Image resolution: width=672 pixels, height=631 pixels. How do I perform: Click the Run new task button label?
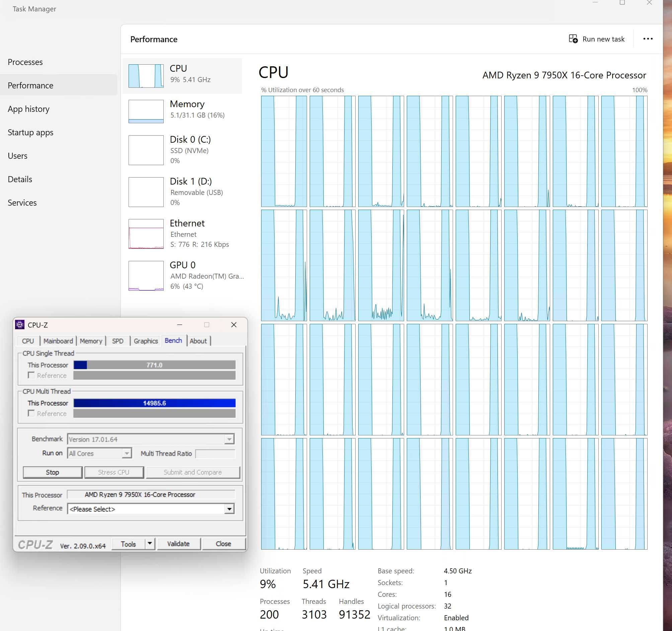pyautogui.click(x=603, y=39)
